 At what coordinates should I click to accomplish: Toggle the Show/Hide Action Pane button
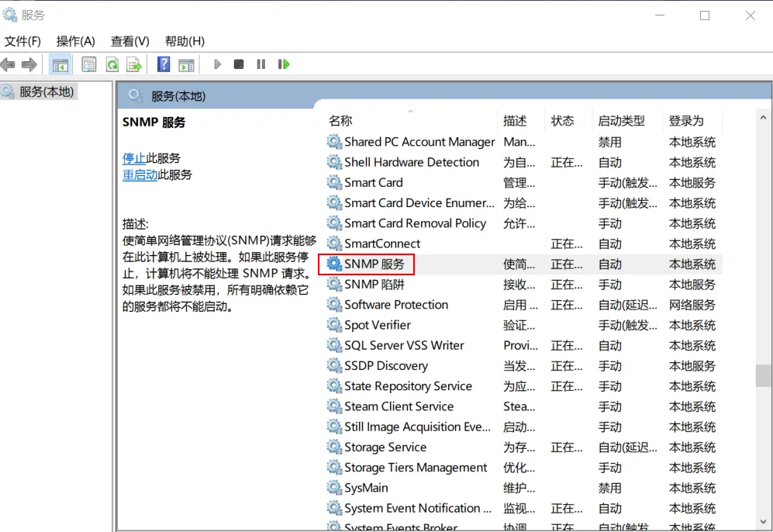coord(186,64)
